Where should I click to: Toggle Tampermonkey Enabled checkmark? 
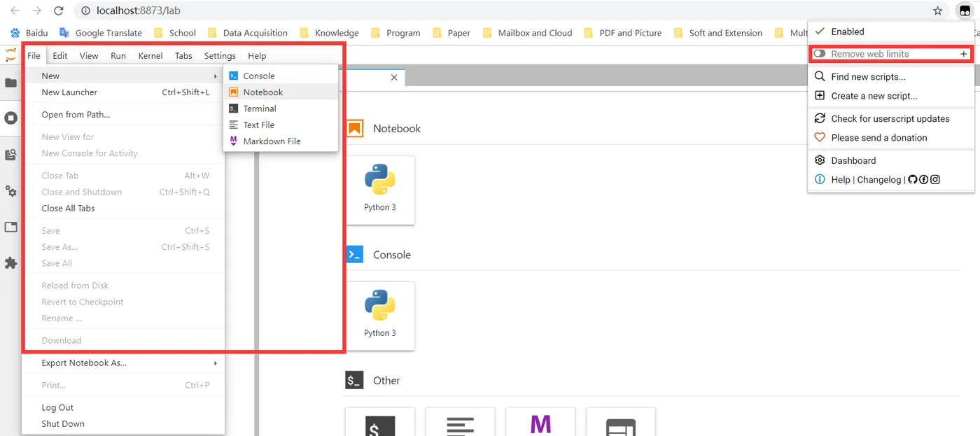pyautogui.click(x=820, y=31)
